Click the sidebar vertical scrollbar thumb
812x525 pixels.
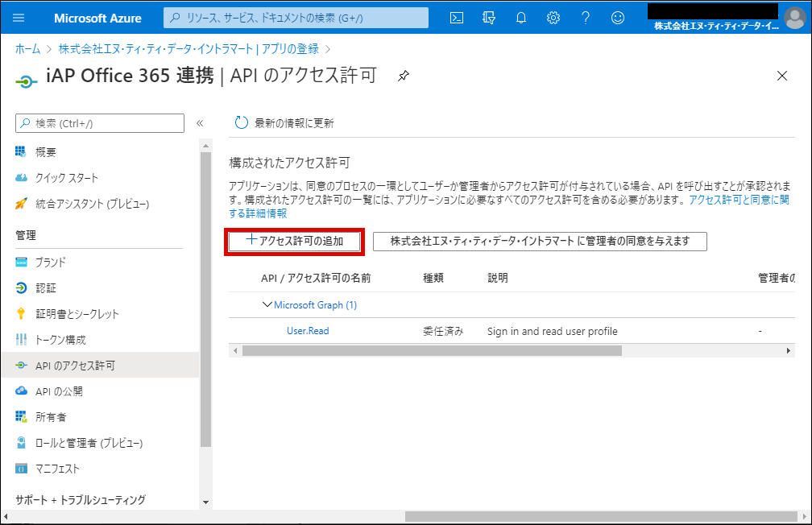[205, 300]
